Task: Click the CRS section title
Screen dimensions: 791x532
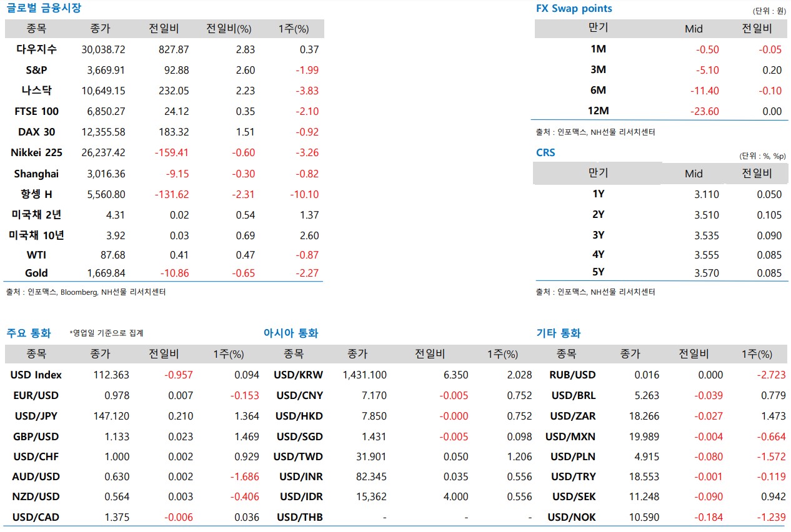Action: (x=545, y=152)
